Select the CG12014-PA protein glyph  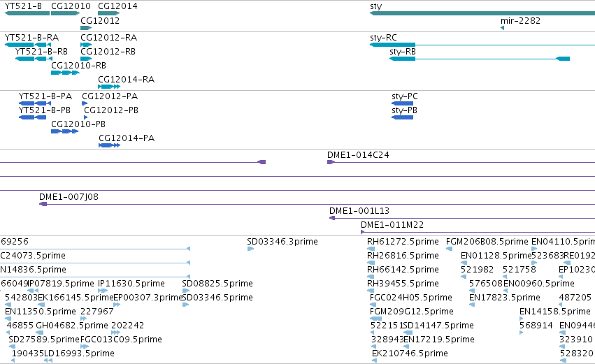(109, 145)
